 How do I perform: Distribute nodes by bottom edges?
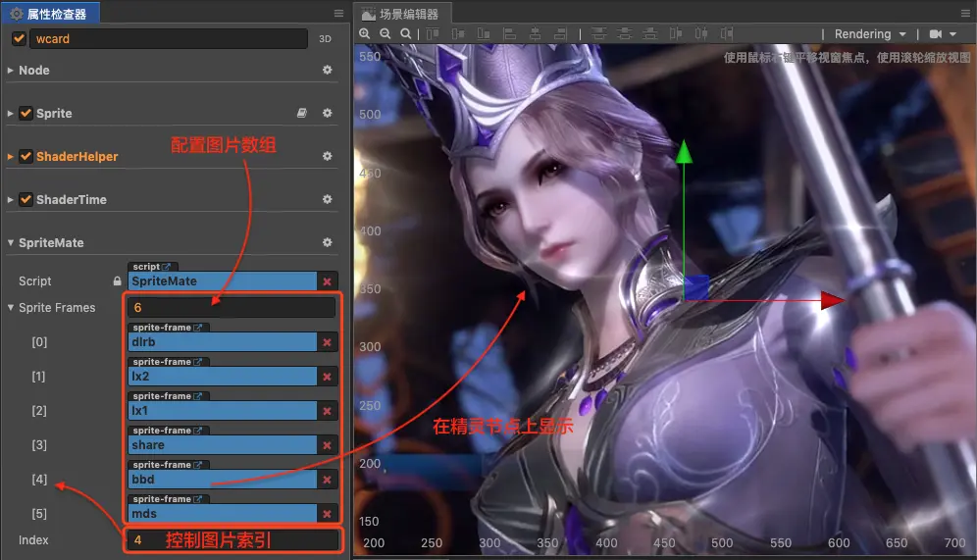click(650, 33)
